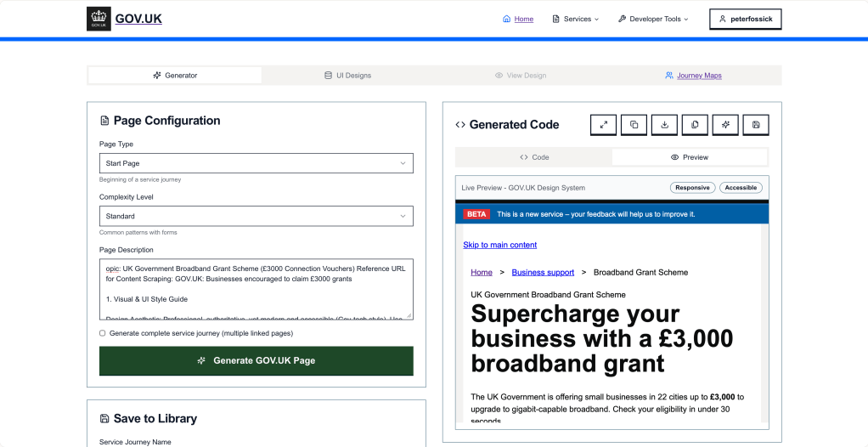868x447 pixels.
Task: Click the copy code icon button
Action: pos(634,125)
